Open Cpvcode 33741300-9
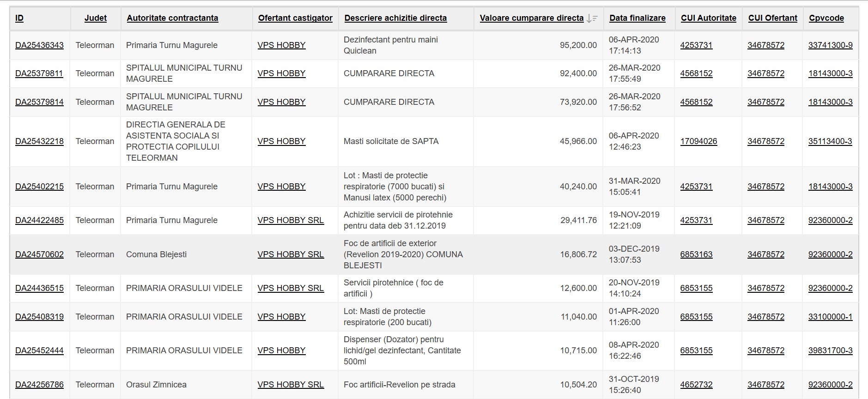Viewport: 868px width, 399px height. [830, 45]
